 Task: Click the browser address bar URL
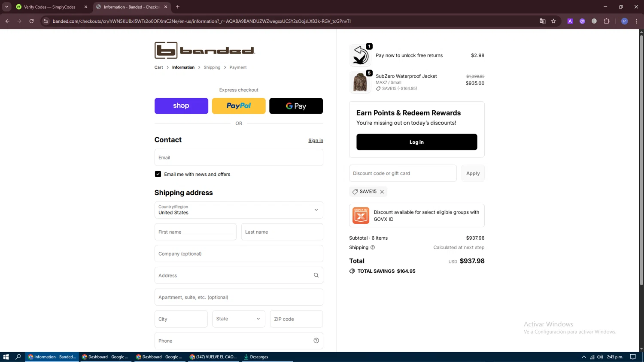point(202,21)
